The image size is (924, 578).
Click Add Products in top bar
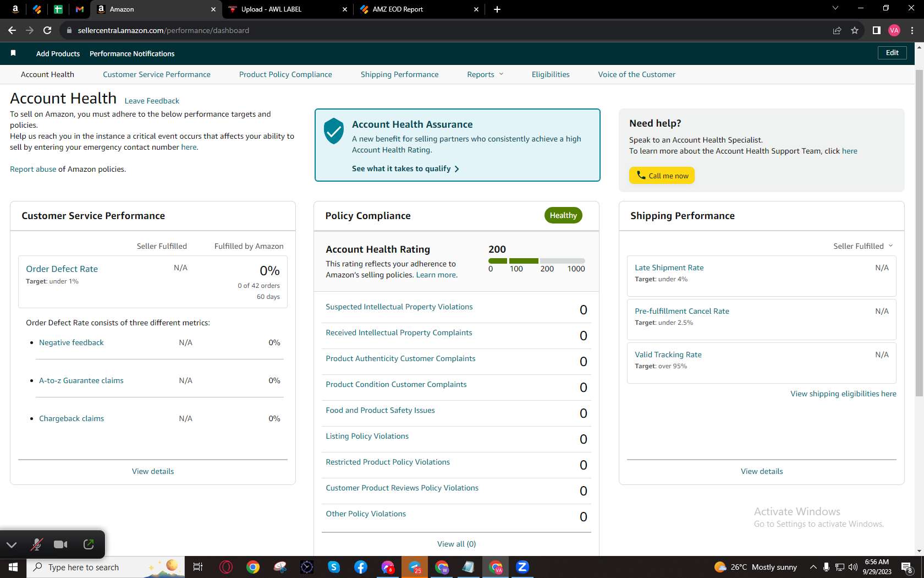point(58,53)
